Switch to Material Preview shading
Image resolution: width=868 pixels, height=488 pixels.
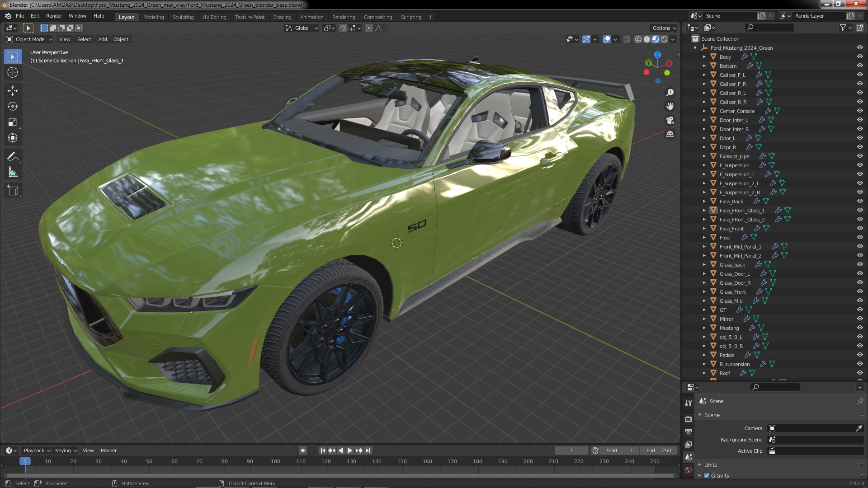(x=656, y=39)
